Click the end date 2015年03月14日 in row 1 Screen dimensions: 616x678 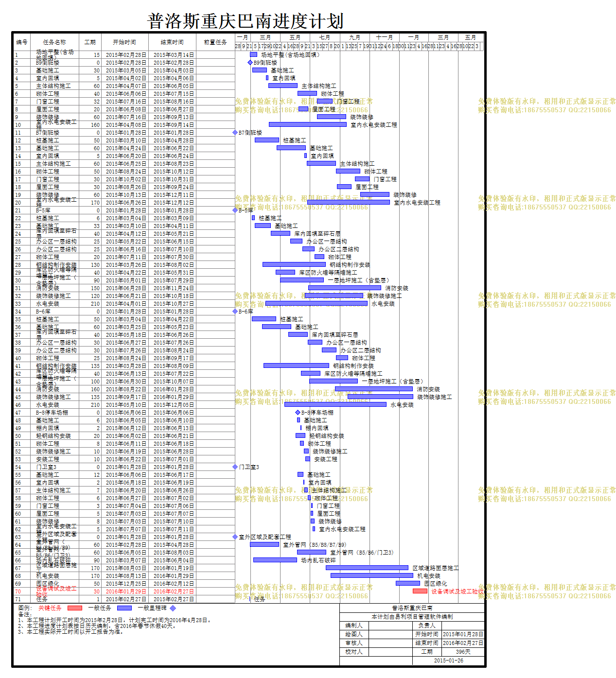click(x=174, y=55)
